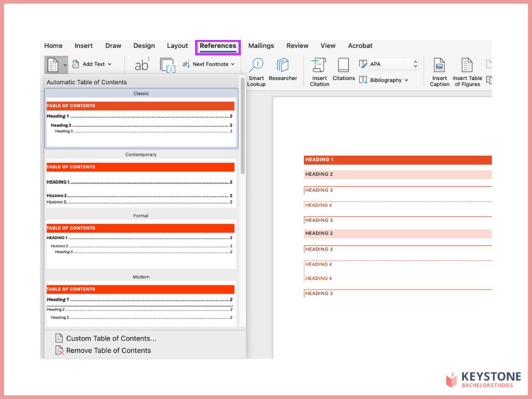Screen dimensions: 532x399
Task: Open the View tab
Action: [x=328, y=46]
